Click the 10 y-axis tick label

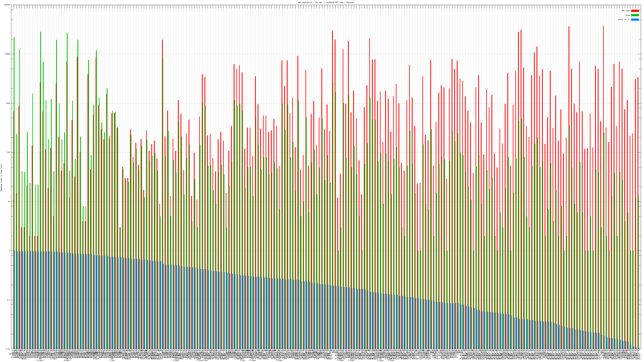point(9,202)
